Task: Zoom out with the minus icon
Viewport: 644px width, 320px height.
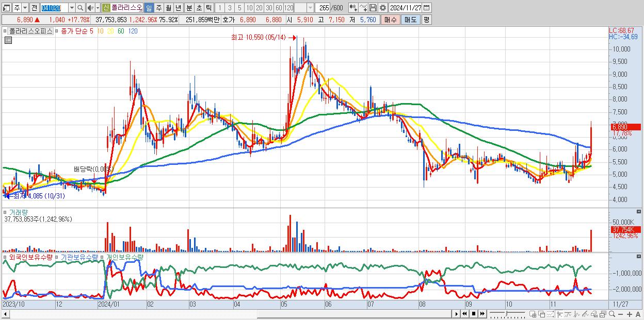Action: tap(620, 314)
